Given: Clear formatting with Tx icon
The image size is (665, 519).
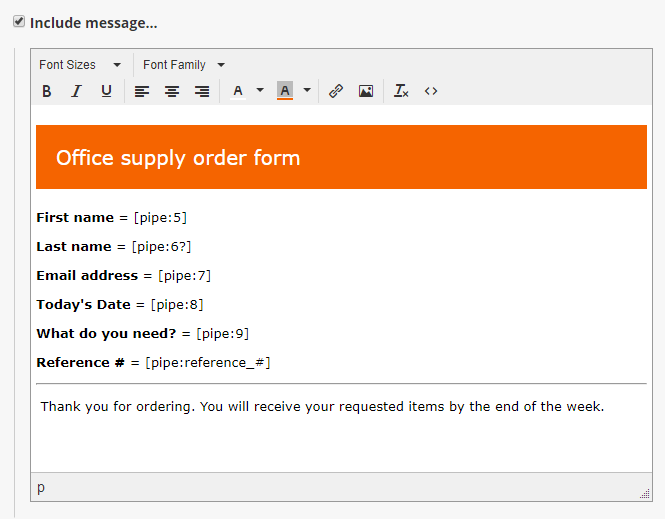Looking at the screenshot, I should (x=401, y=91).
